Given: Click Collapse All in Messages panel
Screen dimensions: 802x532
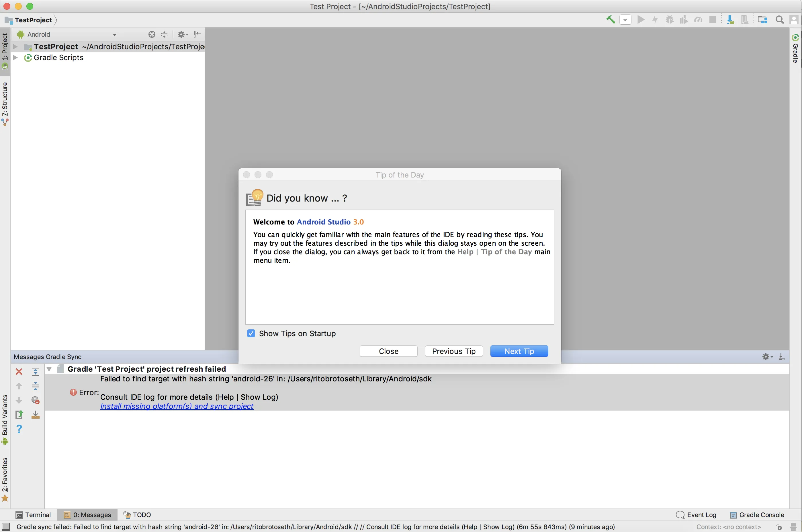Looking at the screenshot, I should (35, 386).
